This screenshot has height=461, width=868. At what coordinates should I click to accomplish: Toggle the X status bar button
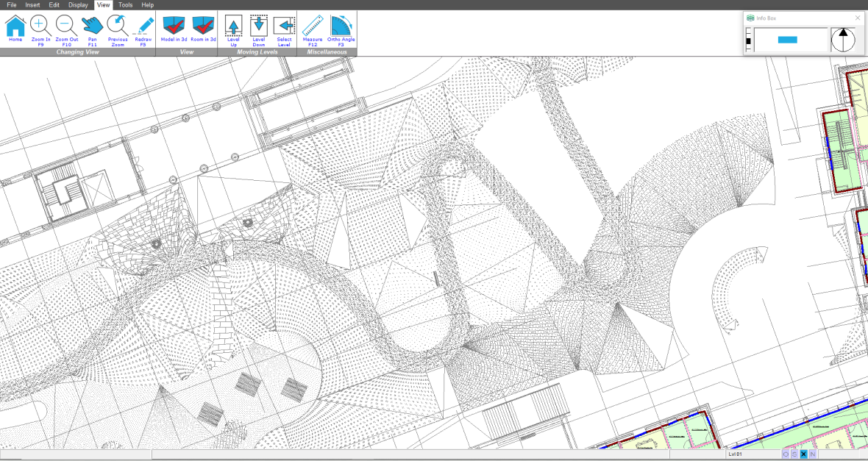(804, 454)
